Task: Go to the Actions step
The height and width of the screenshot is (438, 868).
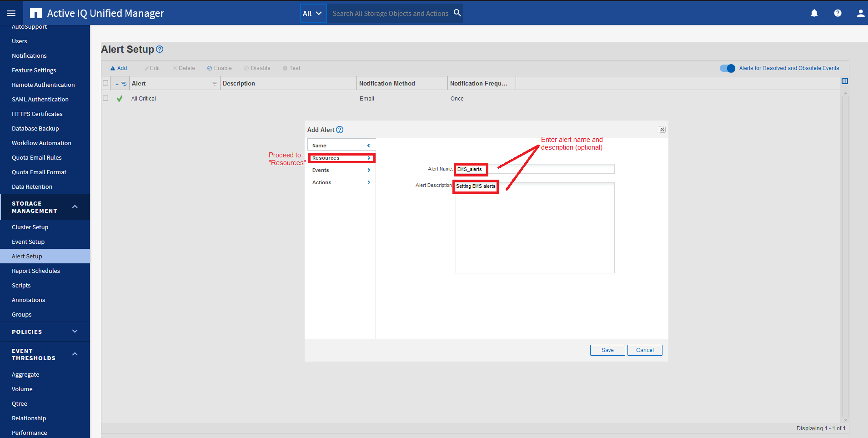Action: point(341,182)
